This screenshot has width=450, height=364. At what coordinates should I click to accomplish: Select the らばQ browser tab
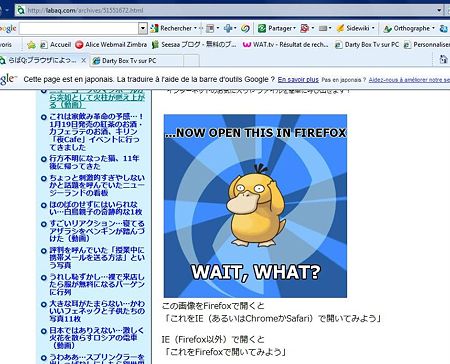(x=42, y=61)
